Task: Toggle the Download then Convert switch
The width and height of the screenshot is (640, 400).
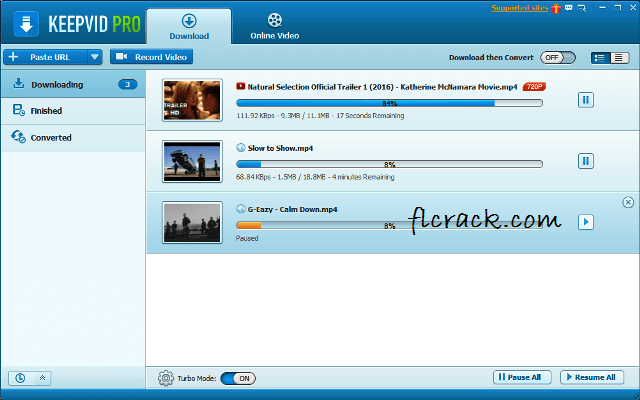Action: pos(558,58)
